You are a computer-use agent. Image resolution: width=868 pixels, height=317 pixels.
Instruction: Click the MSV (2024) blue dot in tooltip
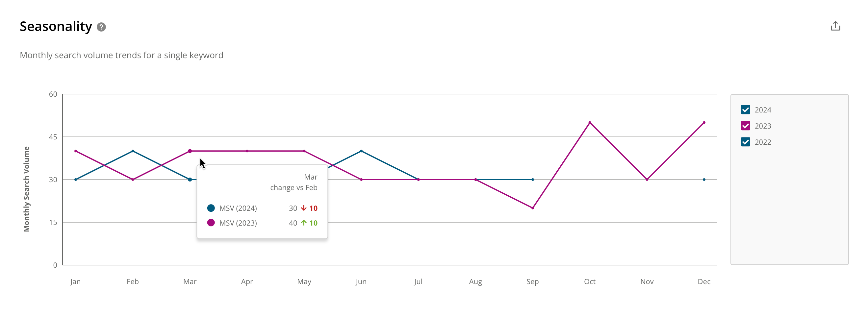[211, 208]
